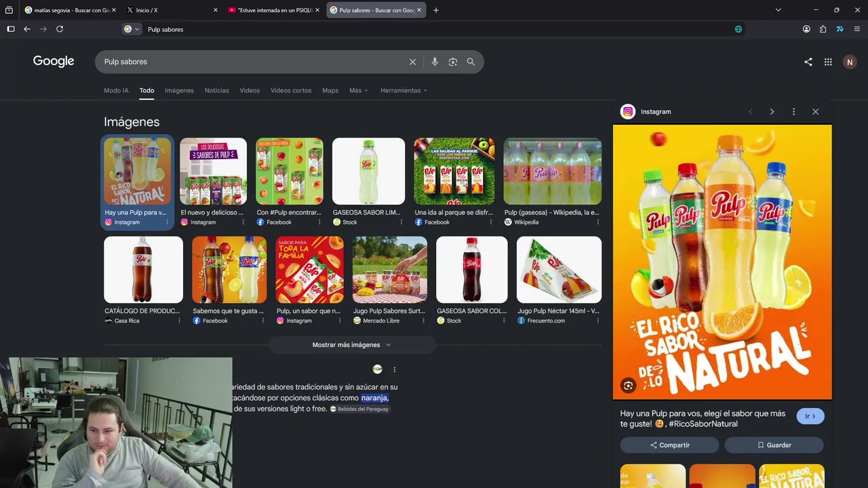Close the 'Inicio / X' tab
868x488 pixels.
point(216,10)
